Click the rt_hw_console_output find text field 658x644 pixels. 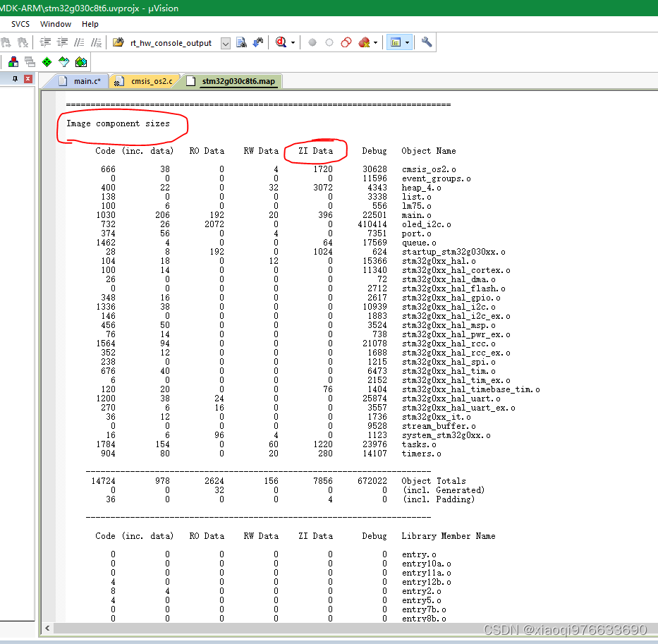(x=173, y=43)
